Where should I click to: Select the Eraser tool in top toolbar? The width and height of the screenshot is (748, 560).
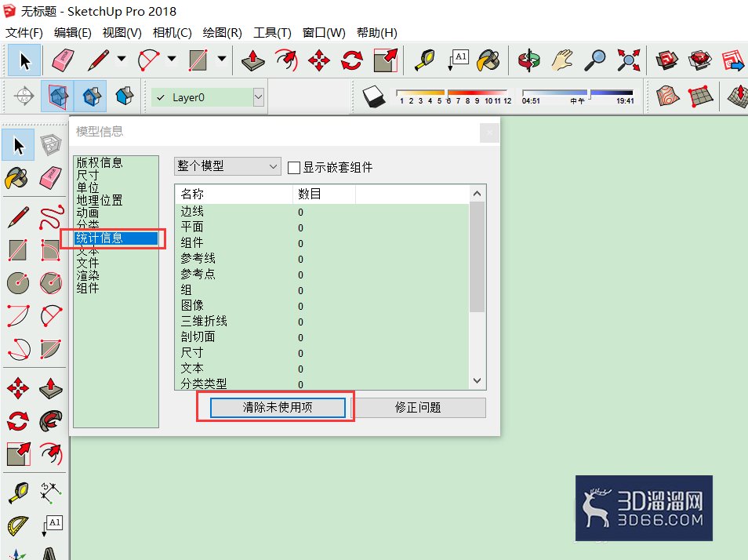coord(63,60)
